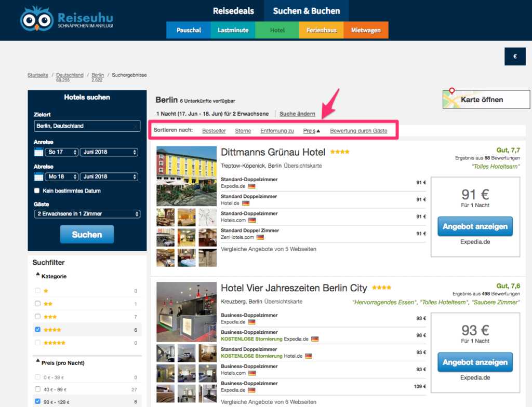Screen dimensions: 532x407
Task: Click the Abreise calendar icon
Action: click(x=38, y=177)
